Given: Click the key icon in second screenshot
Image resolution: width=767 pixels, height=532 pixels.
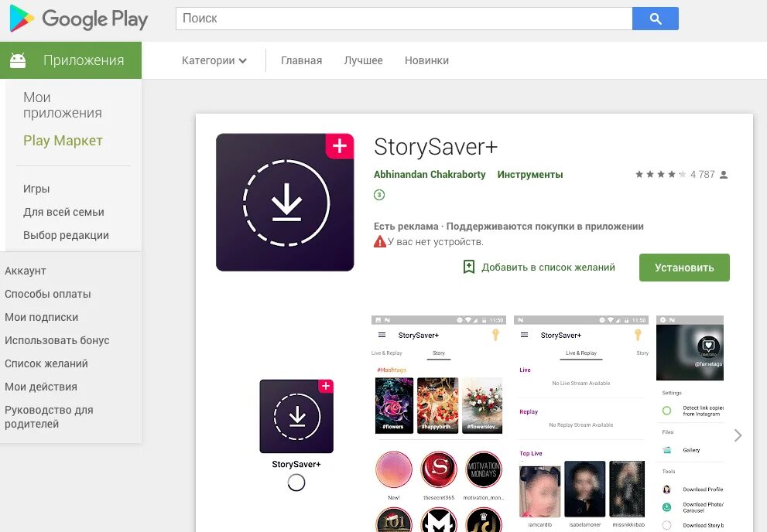Looking at the screenshot, I should (x=638, y=335).
